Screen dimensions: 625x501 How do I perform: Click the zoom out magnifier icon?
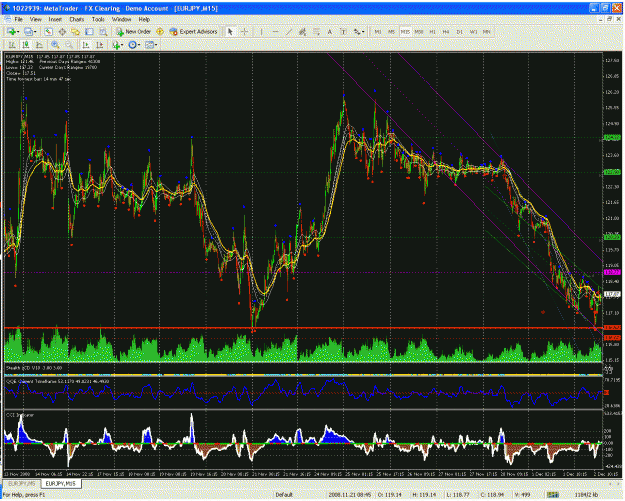[x=69, y=45]
